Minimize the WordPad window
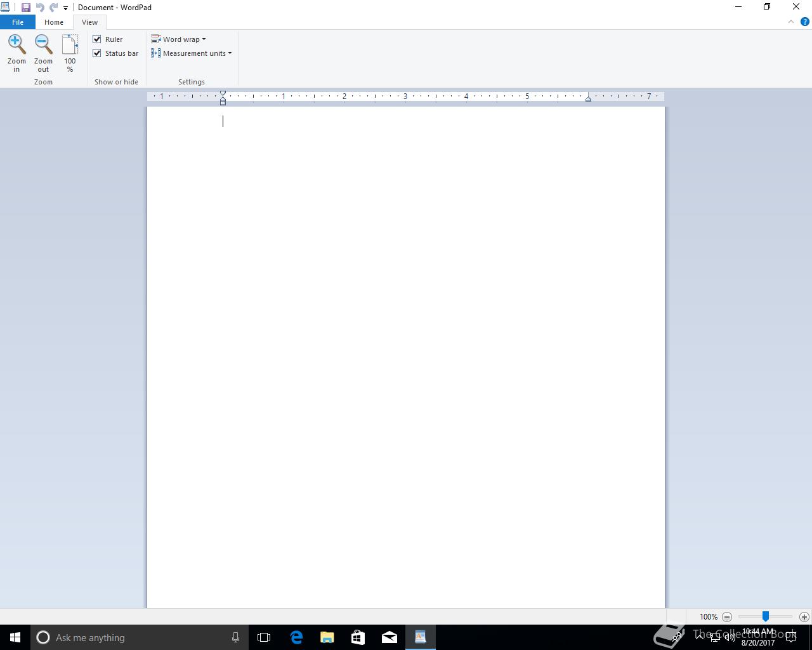 pos(738,7)
